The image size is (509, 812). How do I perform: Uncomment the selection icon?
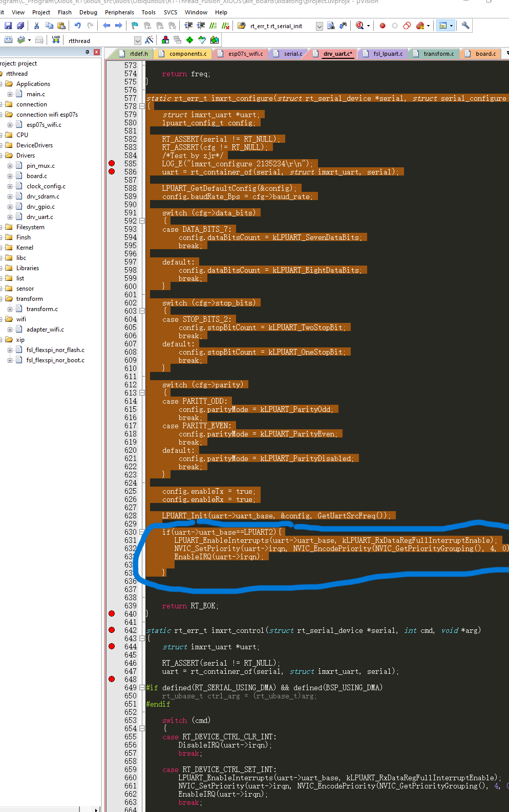225,26
